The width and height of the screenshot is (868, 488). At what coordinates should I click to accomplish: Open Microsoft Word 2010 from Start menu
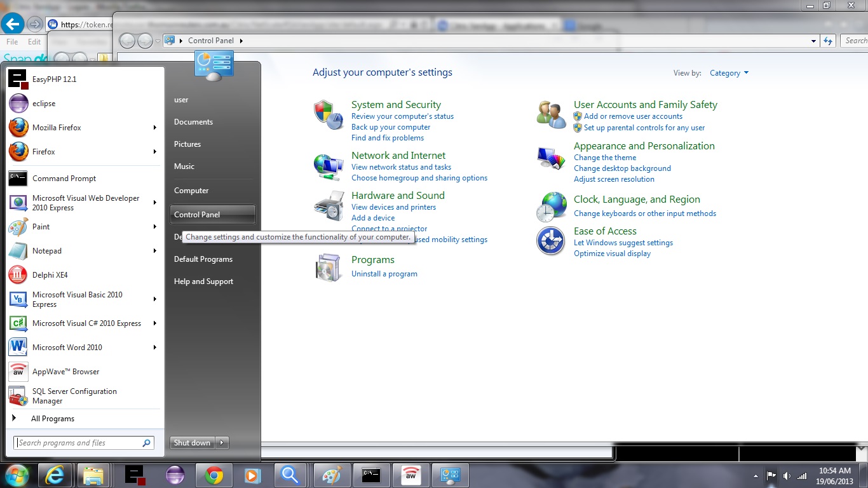85,348
